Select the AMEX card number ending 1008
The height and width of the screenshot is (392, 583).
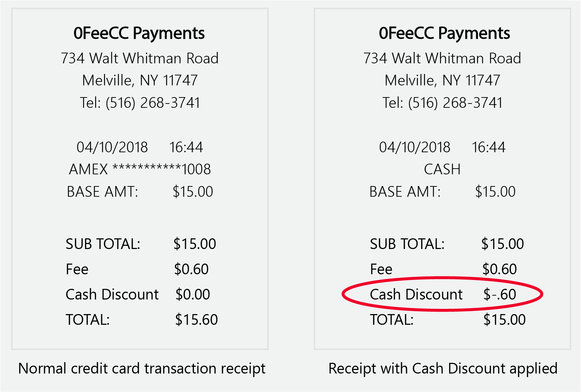140,169
